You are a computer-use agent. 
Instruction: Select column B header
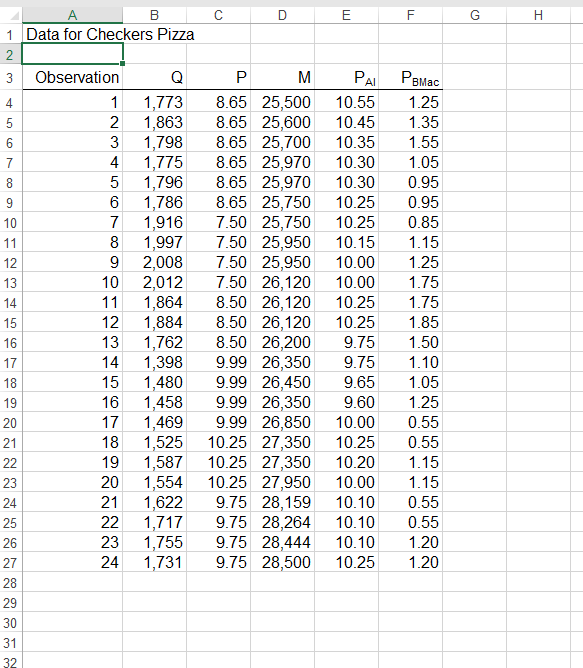(154, 15)
